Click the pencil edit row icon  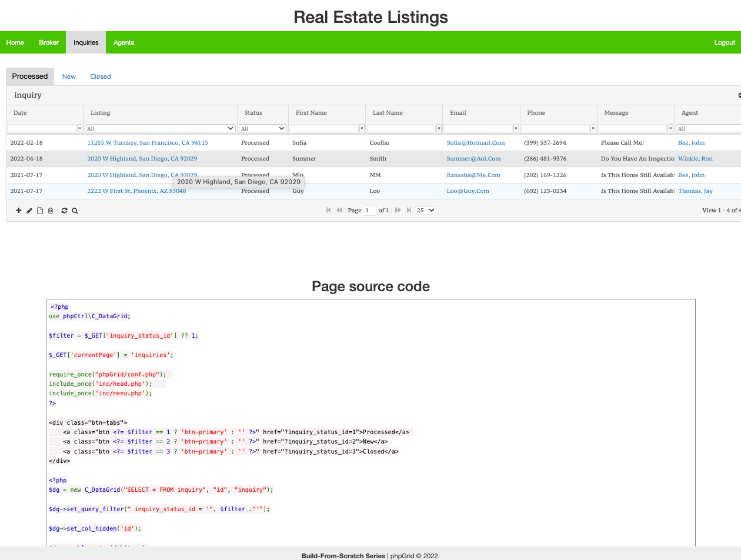point(29,211)
